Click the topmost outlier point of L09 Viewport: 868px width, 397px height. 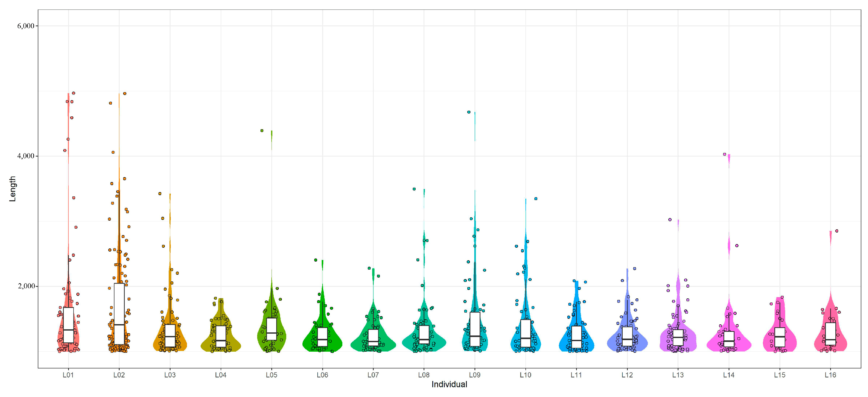coord(469,112)
